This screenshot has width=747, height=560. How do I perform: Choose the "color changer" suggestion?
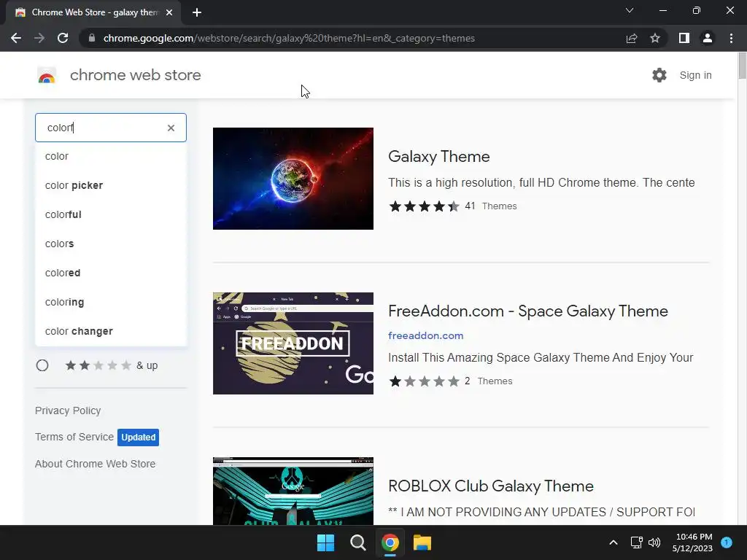(111, 331)
